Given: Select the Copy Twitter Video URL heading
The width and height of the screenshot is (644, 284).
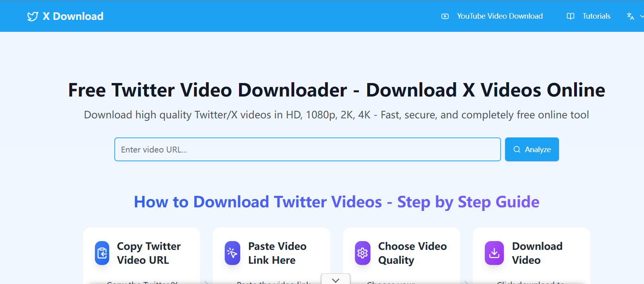Looking at the screenshot, I should (x=149, y=253).
